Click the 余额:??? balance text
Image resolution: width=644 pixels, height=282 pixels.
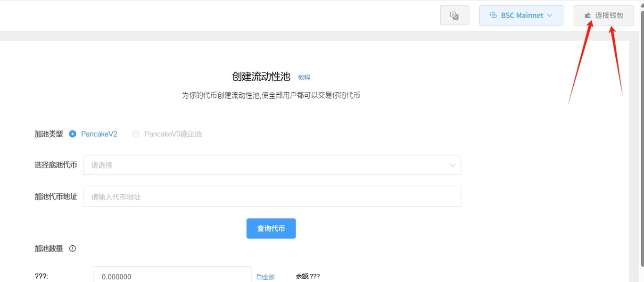coord(308,276)
